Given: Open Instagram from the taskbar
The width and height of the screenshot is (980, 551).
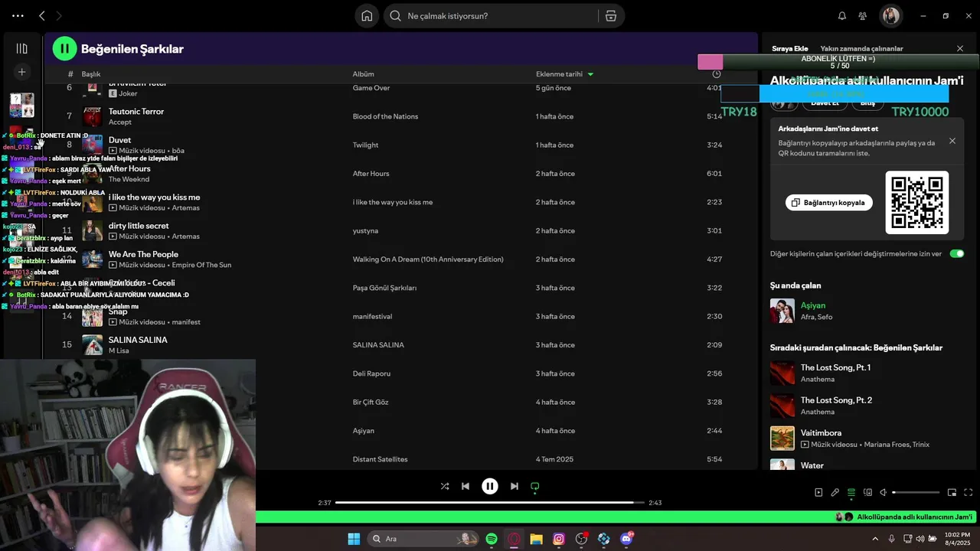Looking at the screenshot, I should 559,539.
